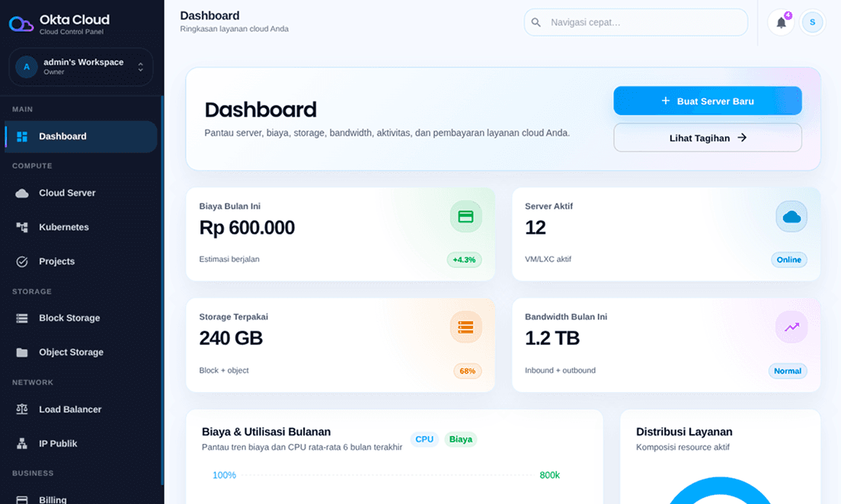Open IP Publik page
841x504 pixels.
pyautogui.click(x=81, y=443)
